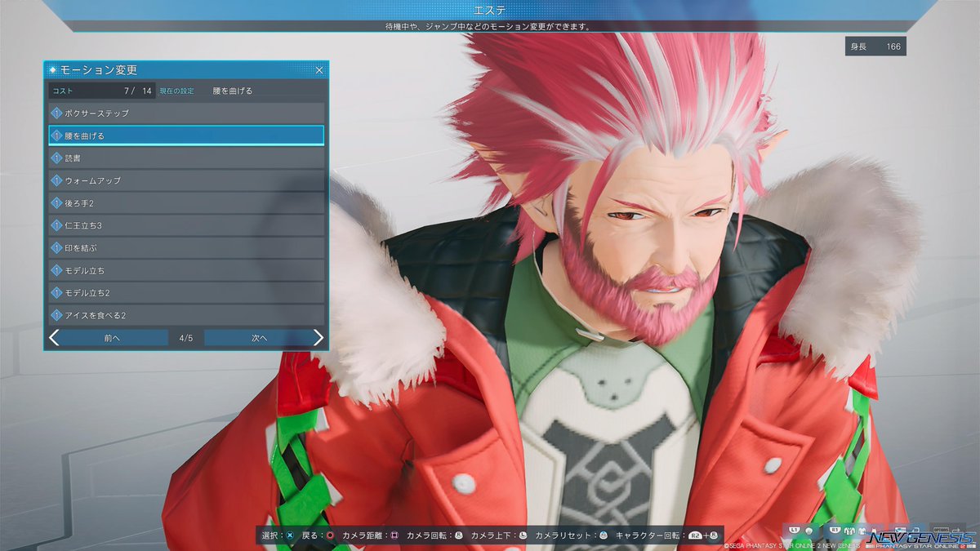The height and width of the screenshot is (551, 980).
Task: Pick the モデル立ち motion
Action: click(x=186, y=270)
